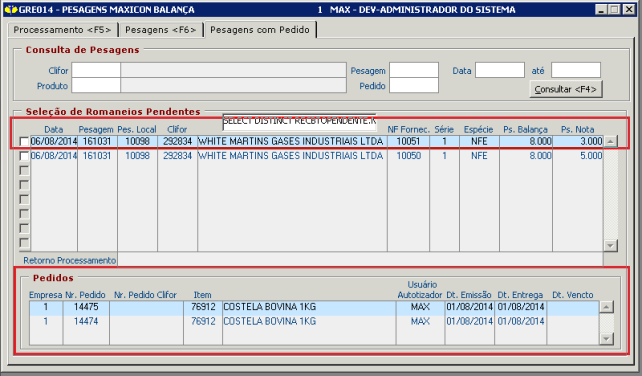Click the romaneios list scrollbar track
642x376 pixels.
click(610, 194)
